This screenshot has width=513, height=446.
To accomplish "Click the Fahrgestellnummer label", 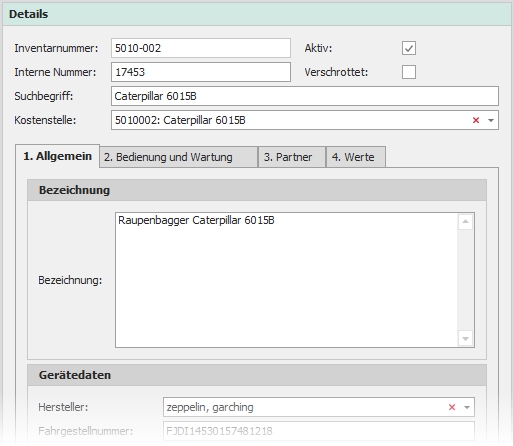I will [85, 431].
